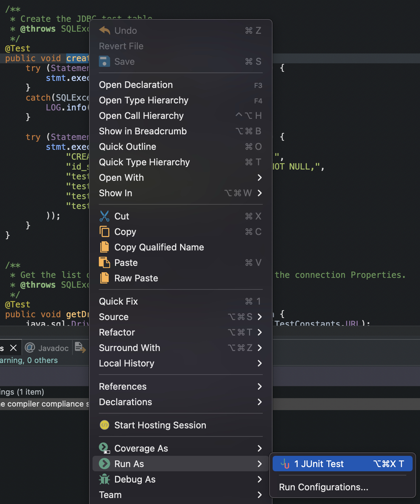Screen dimensions: 420x504
Task: Click the Raw Paste label
Action: coord(136,278)
